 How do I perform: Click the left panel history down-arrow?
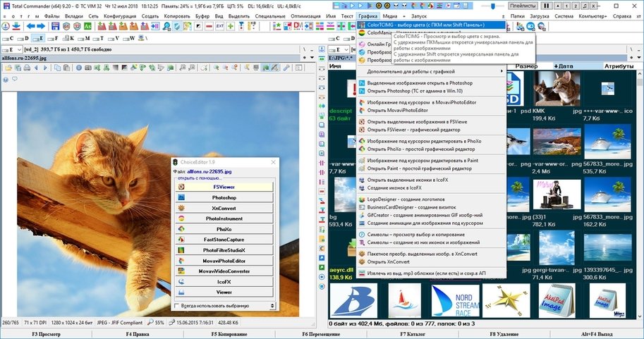click(x=312, y=58)
